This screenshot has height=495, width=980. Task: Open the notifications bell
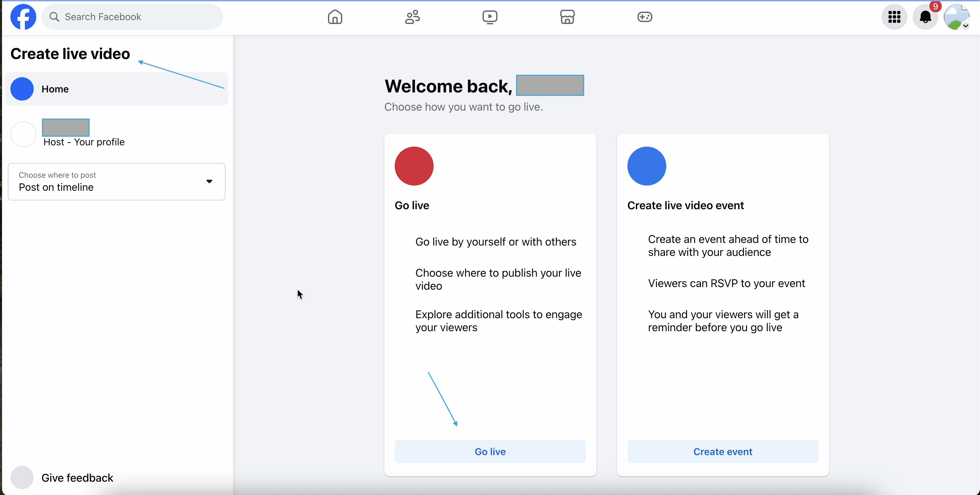[x=925, y=17]
